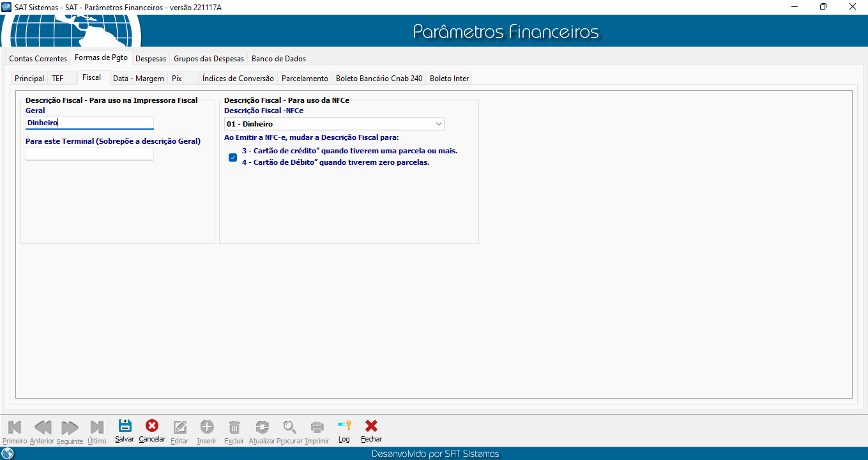The height and width of the screenshot is (460, 868).
Task: Open the Boleto Bancário Cnab 240 tab
Action: (x=379, y=79)
